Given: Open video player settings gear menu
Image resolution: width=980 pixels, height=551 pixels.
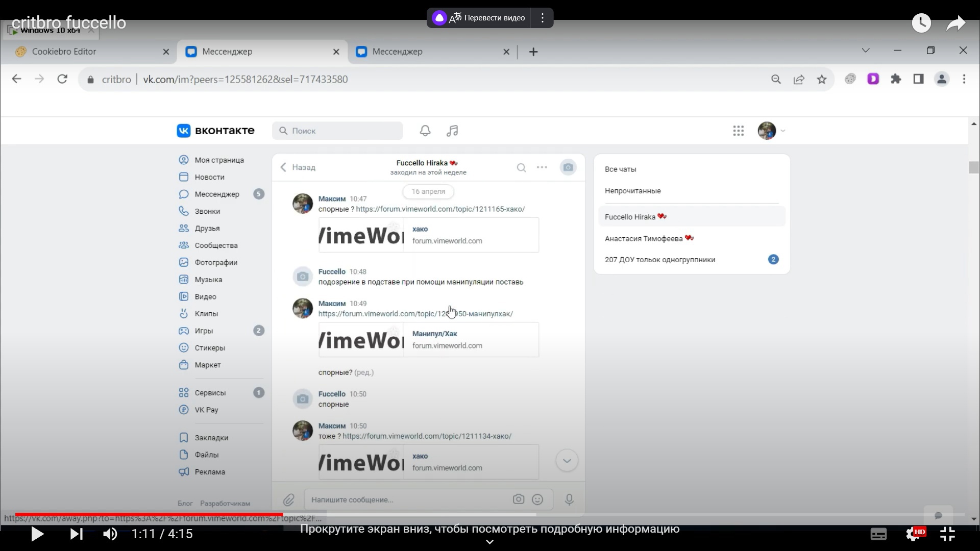Looking at the screenshot, I should pos(913,534).
